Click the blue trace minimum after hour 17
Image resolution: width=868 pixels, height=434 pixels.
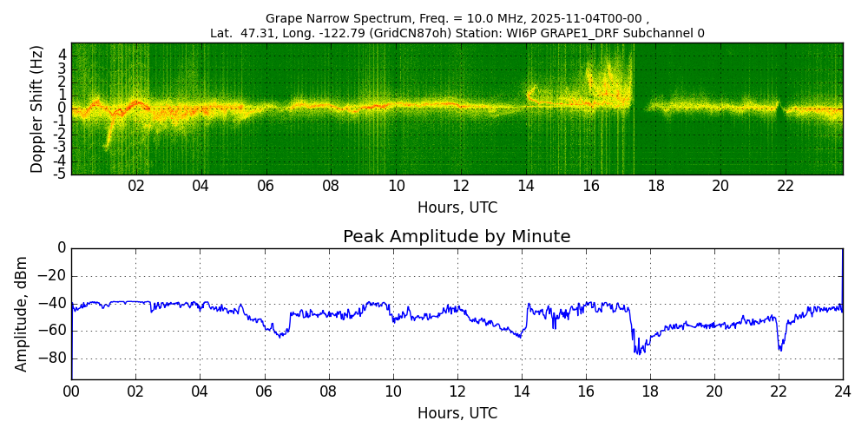pyautogui.click(x=638, y=352)
